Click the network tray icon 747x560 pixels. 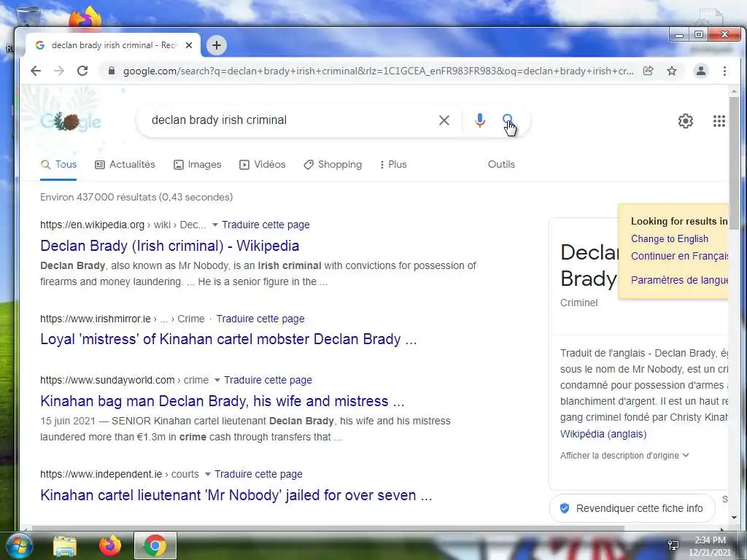coord(673,545)
